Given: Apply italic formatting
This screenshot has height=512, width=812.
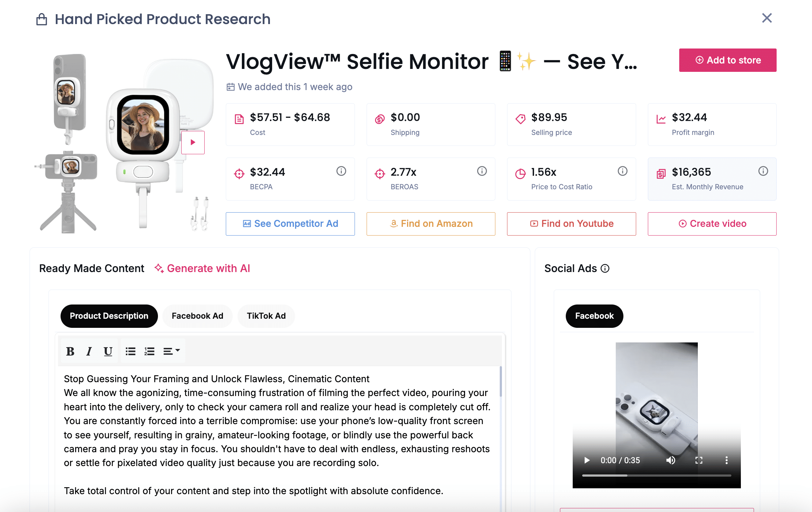Looking at the screenshot, I should (89, 351).
